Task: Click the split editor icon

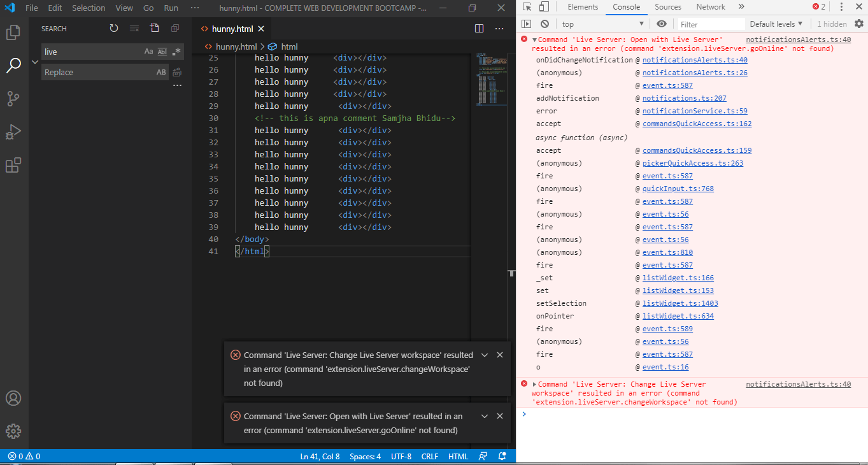Action: [480, 28]
